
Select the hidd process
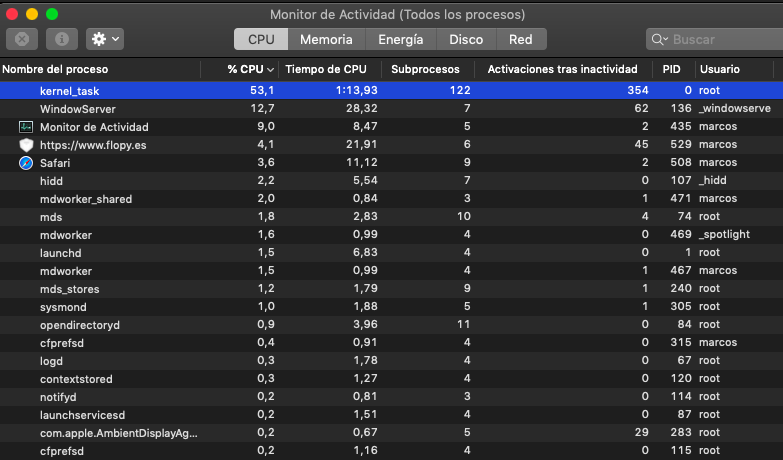[x=51, y=181]
